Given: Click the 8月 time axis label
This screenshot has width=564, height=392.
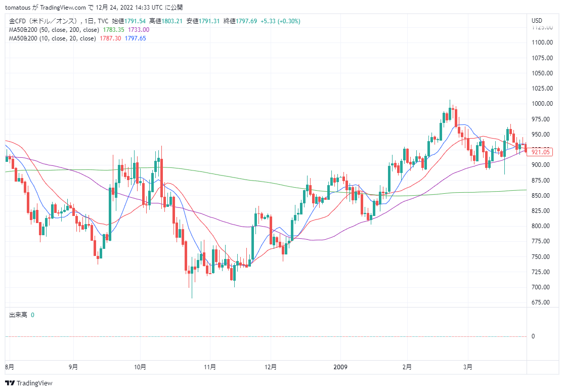Looking at the screenshot, I should tap(10, 367).
